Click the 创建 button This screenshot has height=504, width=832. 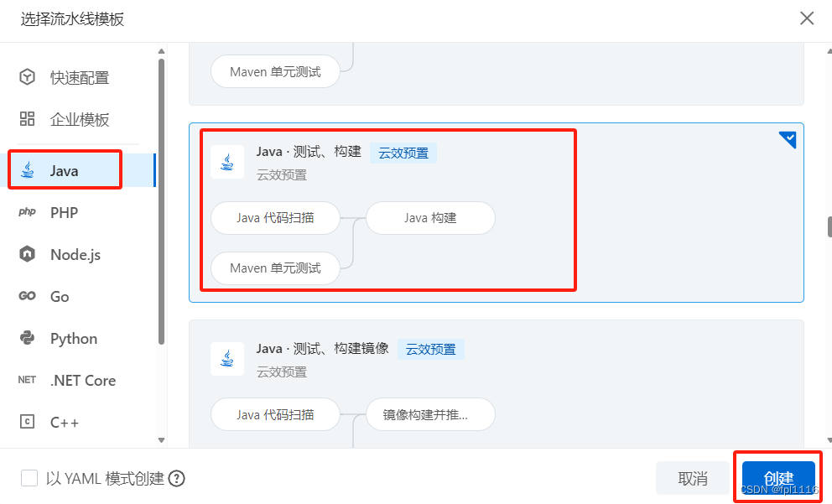click(777, 477)
